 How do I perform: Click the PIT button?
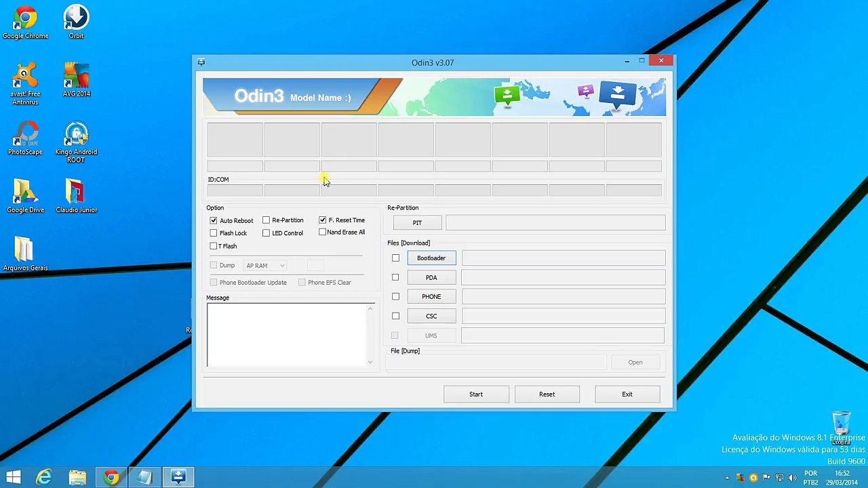pos(417,222)
